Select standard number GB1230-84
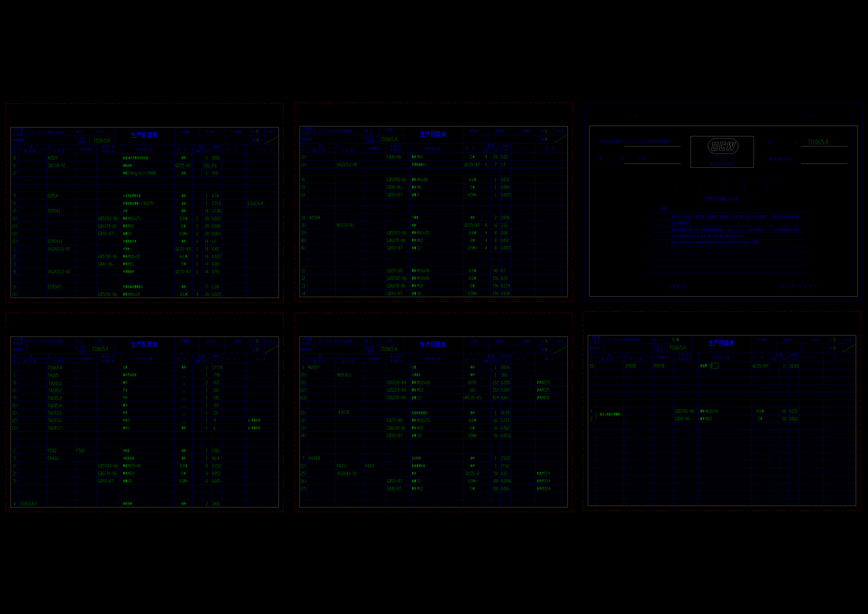Viewport: 868px width, 614px height. tap(397, 398)
